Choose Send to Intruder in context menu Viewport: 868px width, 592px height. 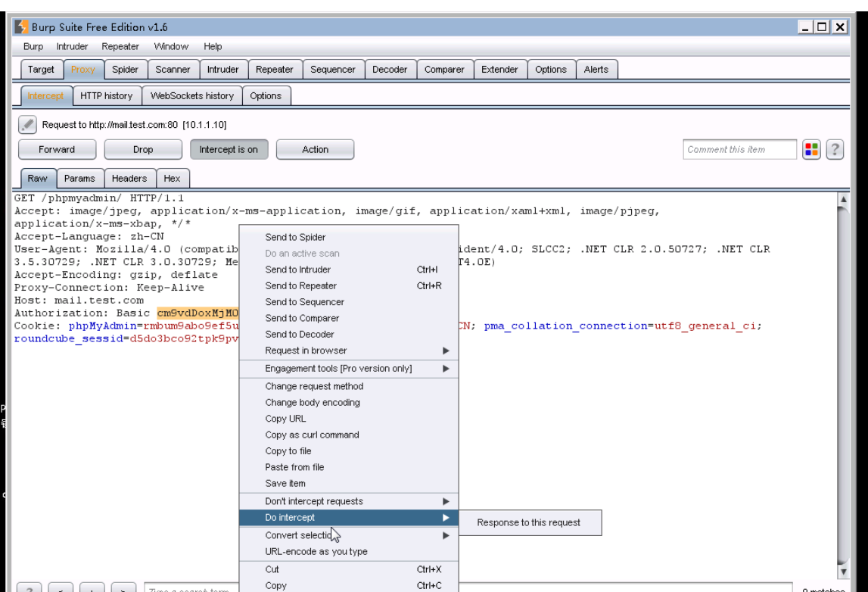(349, 270)
